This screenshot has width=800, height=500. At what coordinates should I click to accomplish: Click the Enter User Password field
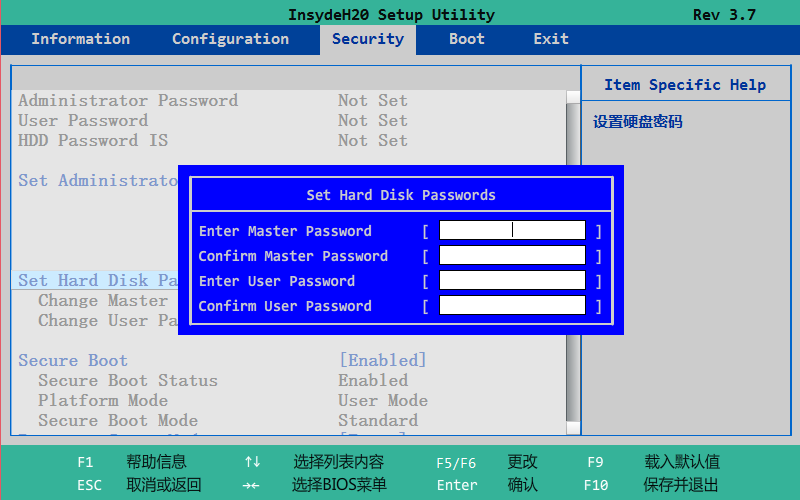(512, 281)
